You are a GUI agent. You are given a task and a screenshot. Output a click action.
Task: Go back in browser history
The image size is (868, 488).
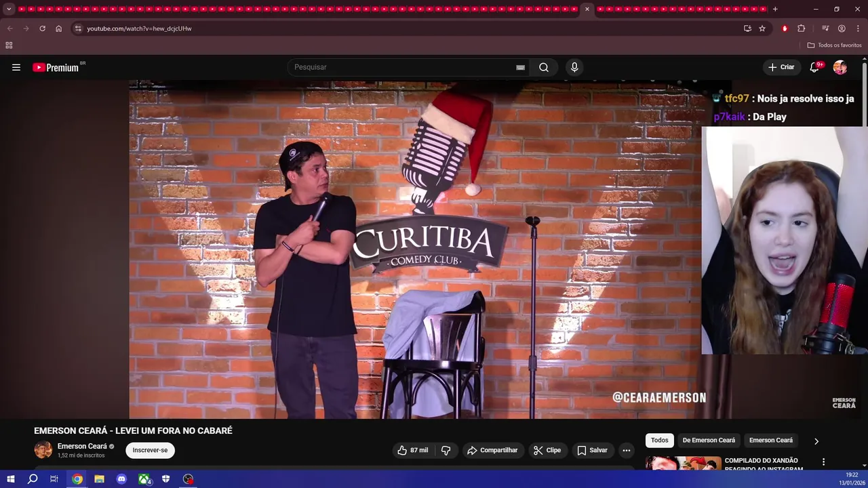[x=9, y=28]
